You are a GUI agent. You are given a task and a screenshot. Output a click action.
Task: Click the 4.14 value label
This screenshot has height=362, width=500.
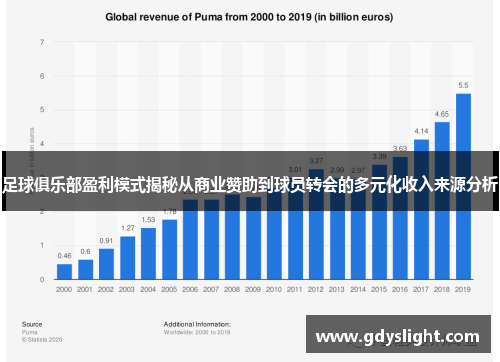pyautogui.click(x=421, y=131)
